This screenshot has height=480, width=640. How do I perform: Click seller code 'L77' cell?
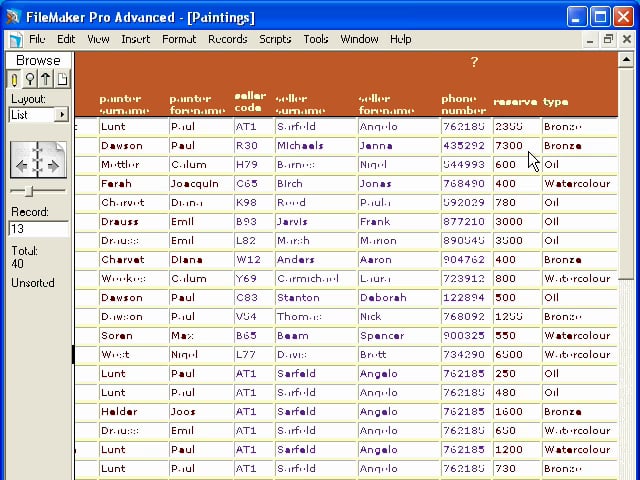254,354
